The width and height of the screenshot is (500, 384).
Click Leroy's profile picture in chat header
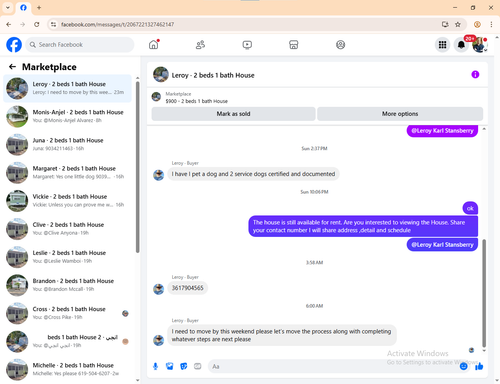coord(161,74)
